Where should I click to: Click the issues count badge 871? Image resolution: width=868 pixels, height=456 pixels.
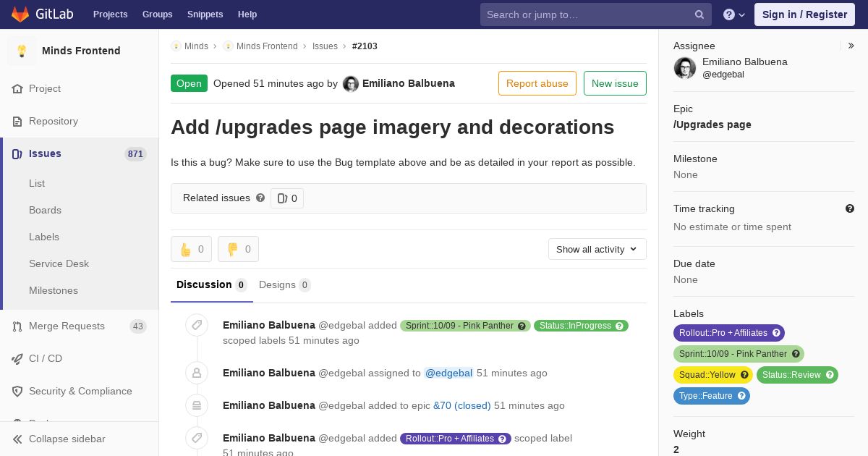[135, 153]
